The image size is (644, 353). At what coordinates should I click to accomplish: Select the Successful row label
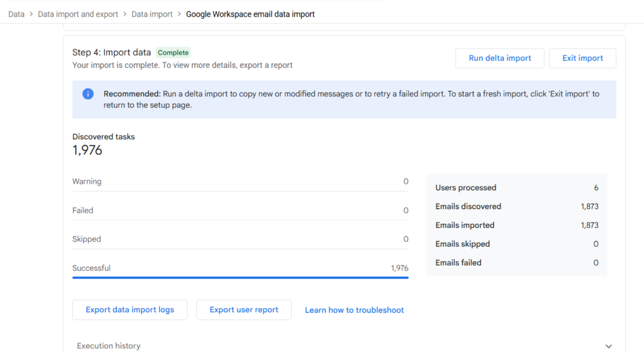click(91, 268)
